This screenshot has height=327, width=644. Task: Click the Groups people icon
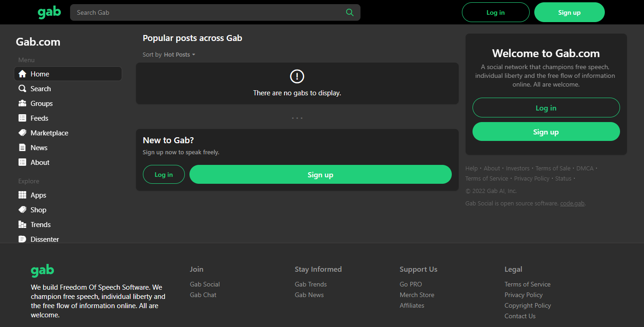click(x=22, y=103)
